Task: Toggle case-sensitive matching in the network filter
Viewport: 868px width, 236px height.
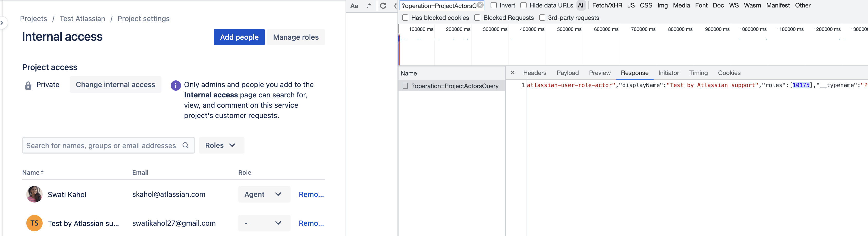Action: point(354,5)
